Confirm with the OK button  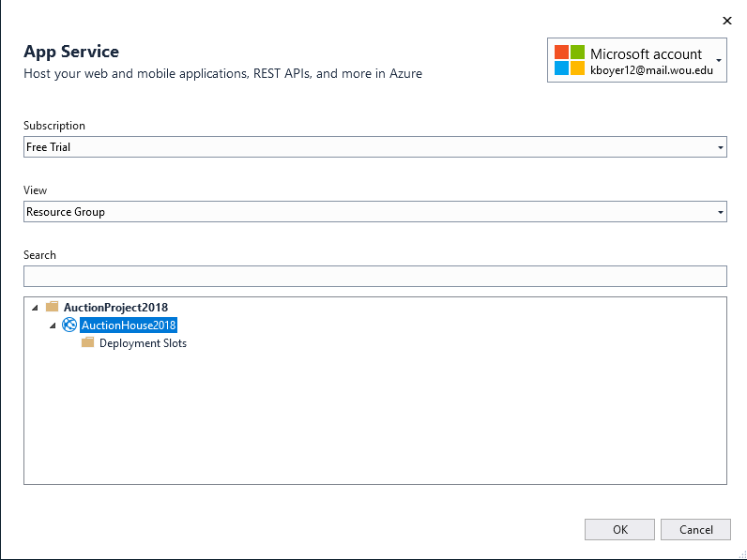(x=619, y=530)
